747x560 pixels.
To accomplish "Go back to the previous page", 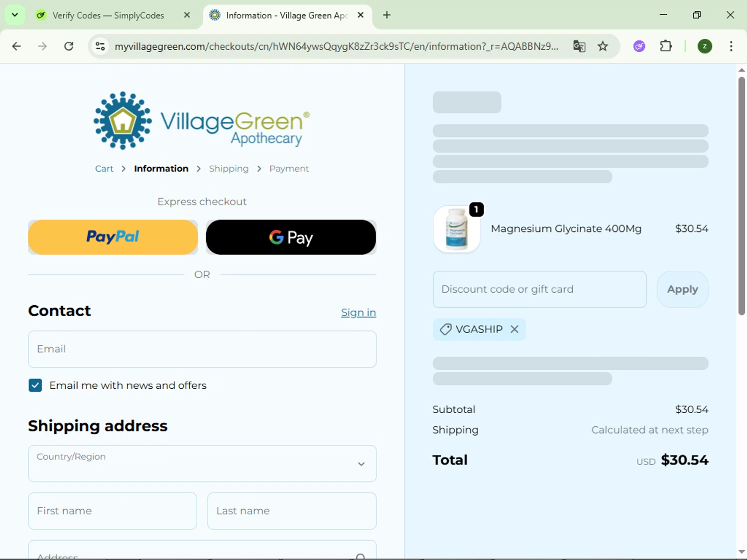I will [16, 46].
